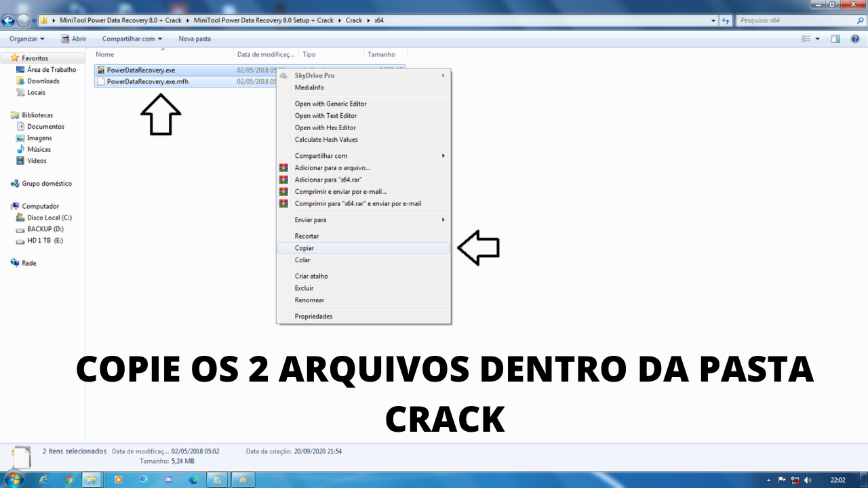
Task: Choose Renomear from the context menu
Action: click(x=363, y=300)
